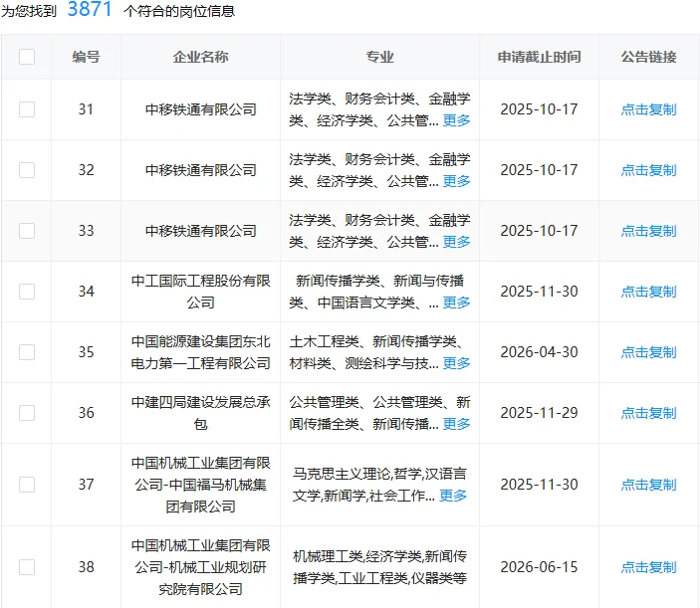This screenshot has width=700, height=608.
Task: Expand 更多 majors in row 33
Action: click(x=456, y=242)
